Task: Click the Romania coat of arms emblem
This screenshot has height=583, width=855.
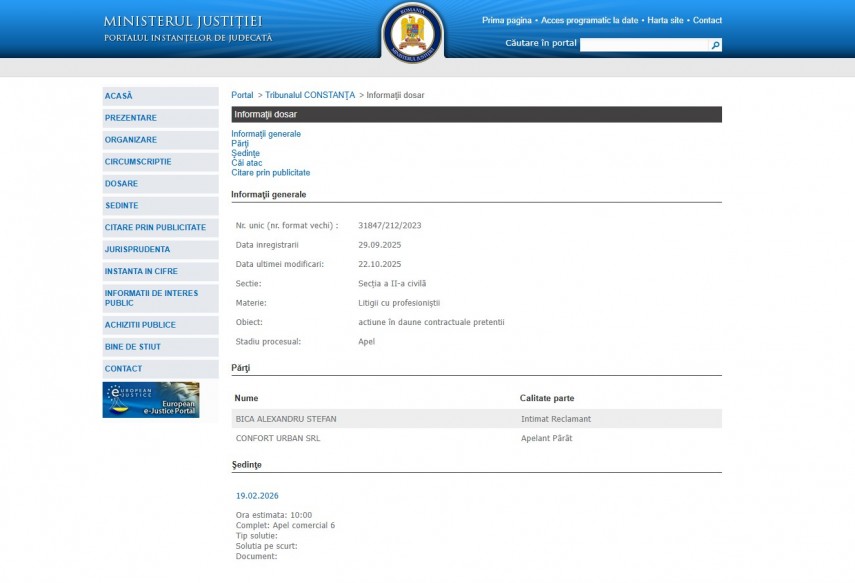Action: (412, 33)
